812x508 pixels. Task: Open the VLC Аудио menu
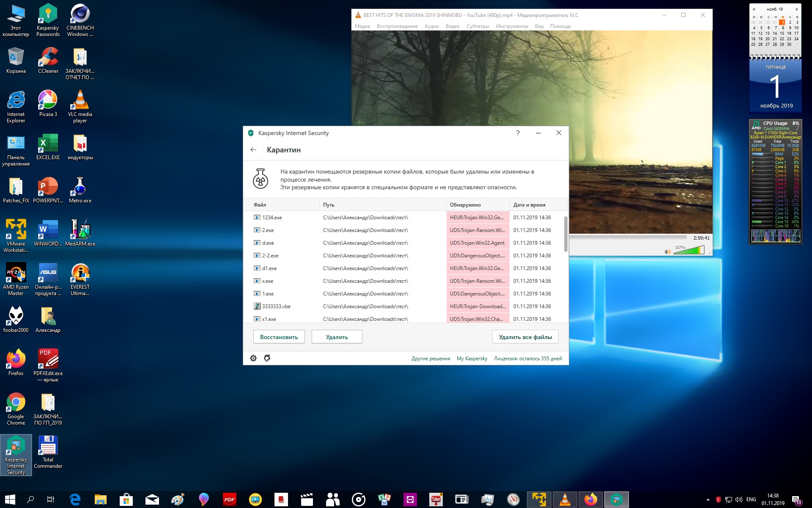click(431, 26)
